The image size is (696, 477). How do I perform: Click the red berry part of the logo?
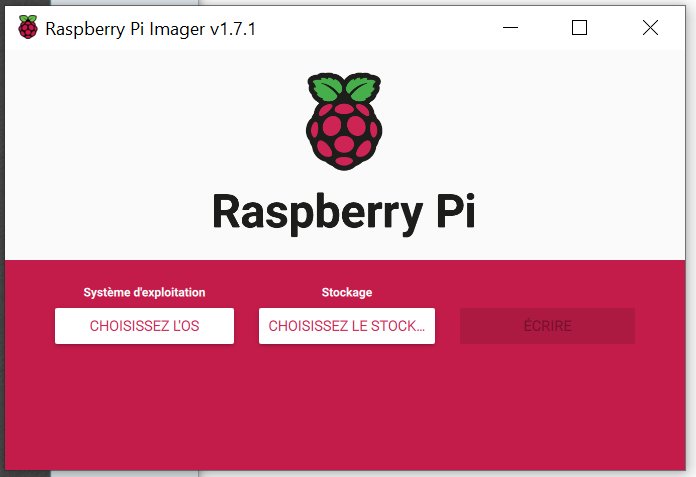tap(344, 136)
